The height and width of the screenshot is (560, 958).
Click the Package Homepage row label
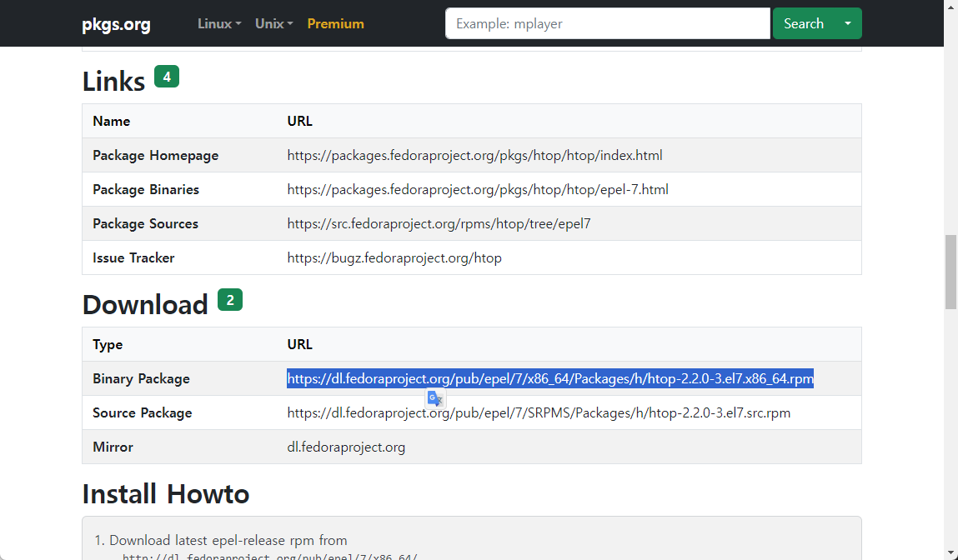(155, 155)
